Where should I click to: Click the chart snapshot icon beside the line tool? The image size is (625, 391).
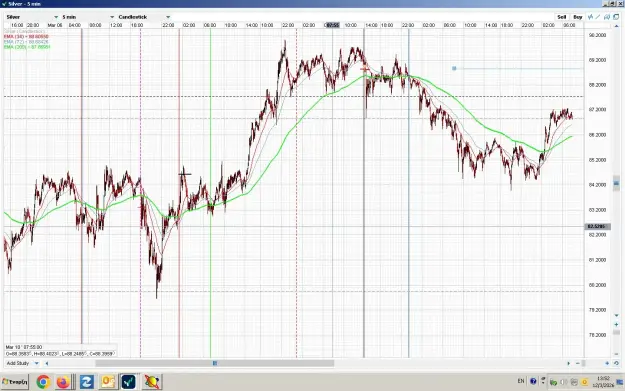click(607, 17)
